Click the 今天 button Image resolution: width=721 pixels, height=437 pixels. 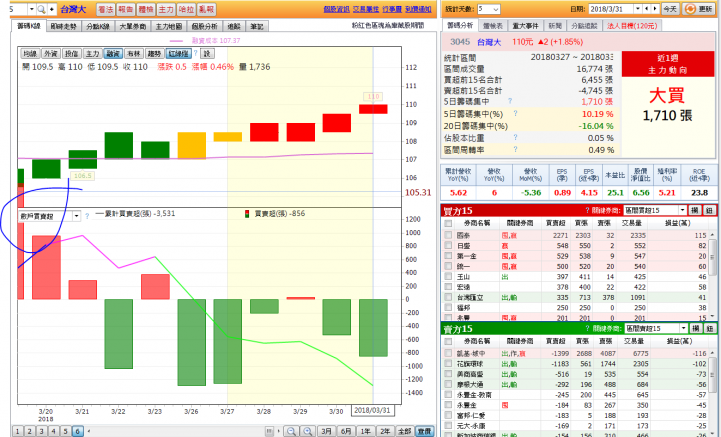click(670, 9)
